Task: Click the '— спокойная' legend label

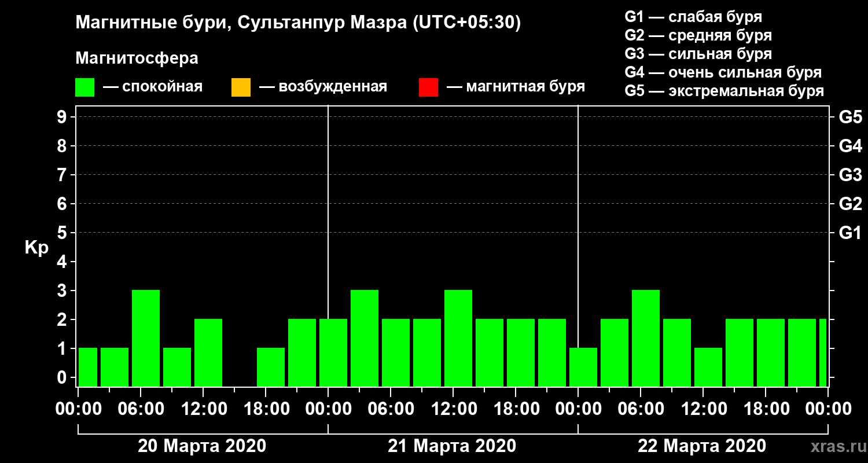Action: click(153, 87)
